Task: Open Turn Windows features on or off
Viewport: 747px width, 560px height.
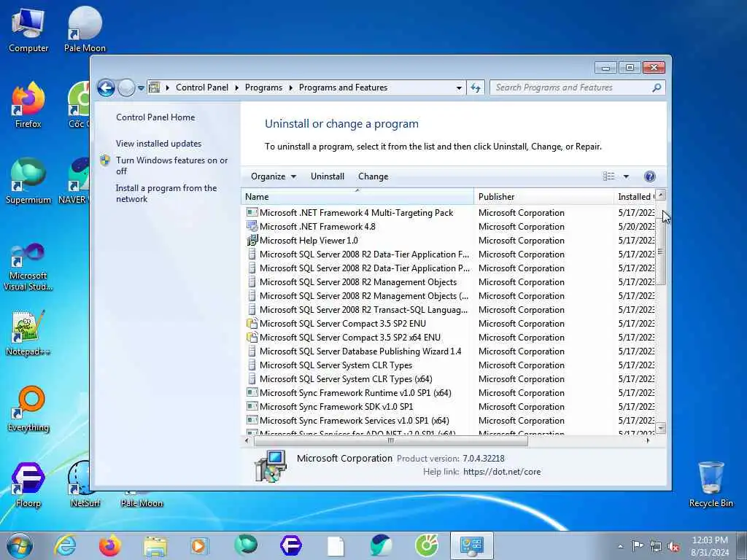Action: [x=171, y=166]
